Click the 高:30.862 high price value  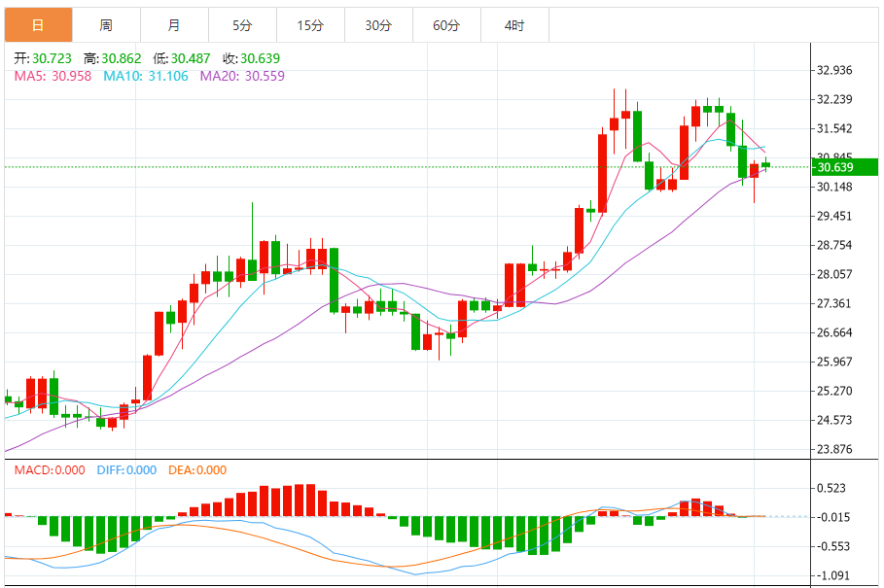click(x=112, y=58)
